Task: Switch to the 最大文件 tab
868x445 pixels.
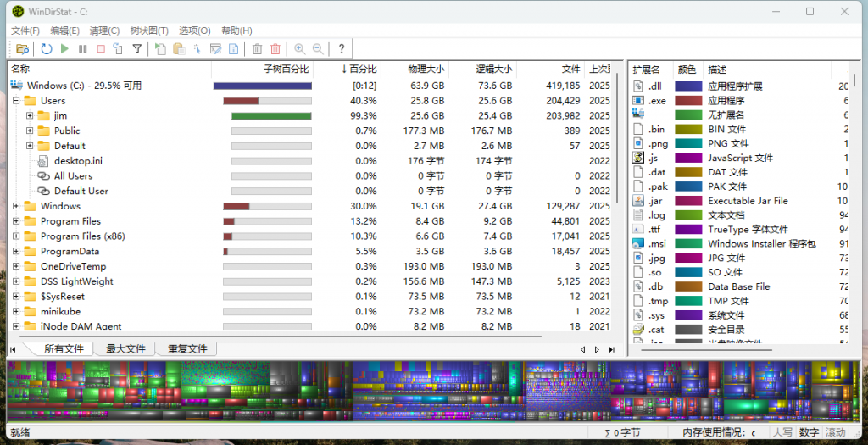Action: (125, 348)
